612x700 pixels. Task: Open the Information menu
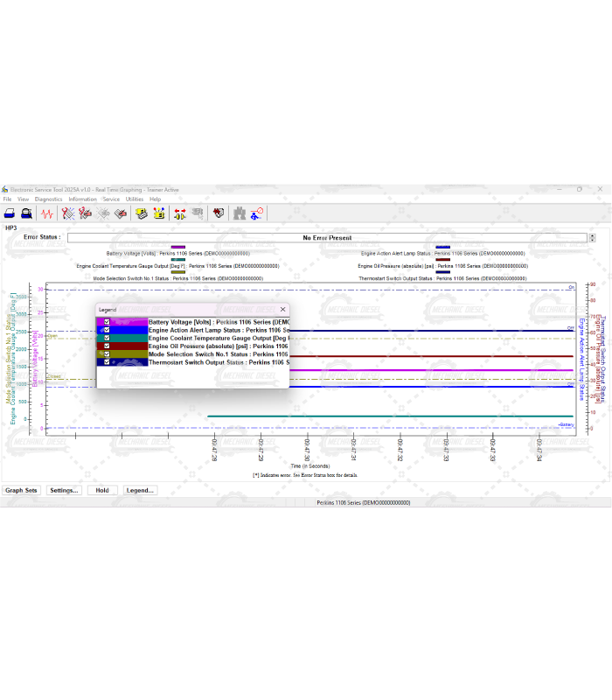point(83,199)
